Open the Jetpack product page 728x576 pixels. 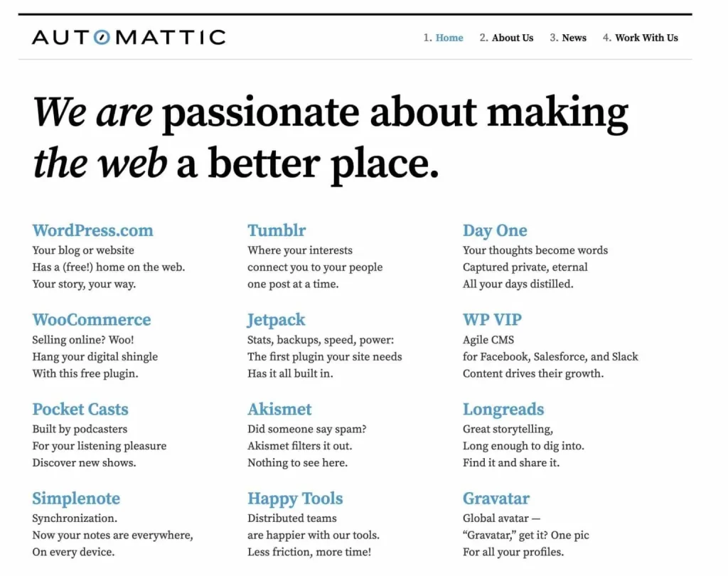click(276, 320)
